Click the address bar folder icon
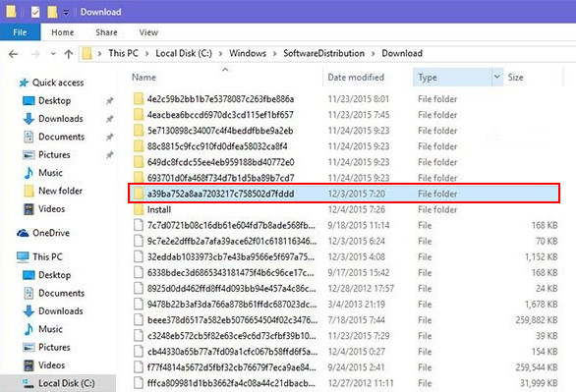 [87, 54]
